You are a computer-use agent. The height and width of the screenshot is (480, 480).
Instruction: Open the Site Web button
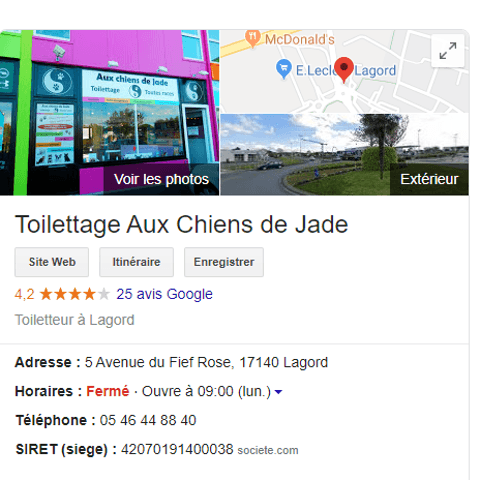coord(52,262)
